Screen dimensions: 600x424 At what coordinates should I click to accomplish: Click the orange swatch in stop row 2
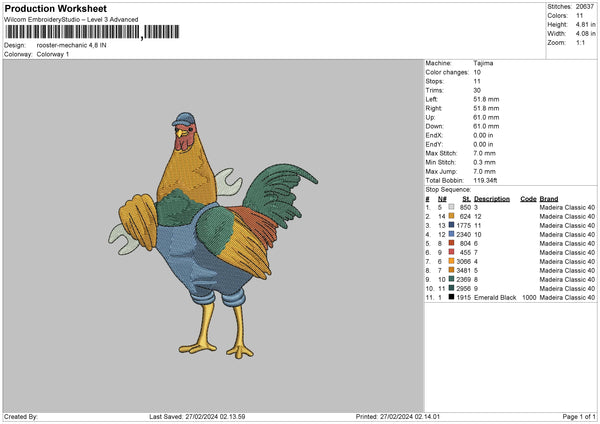[451, 216]
